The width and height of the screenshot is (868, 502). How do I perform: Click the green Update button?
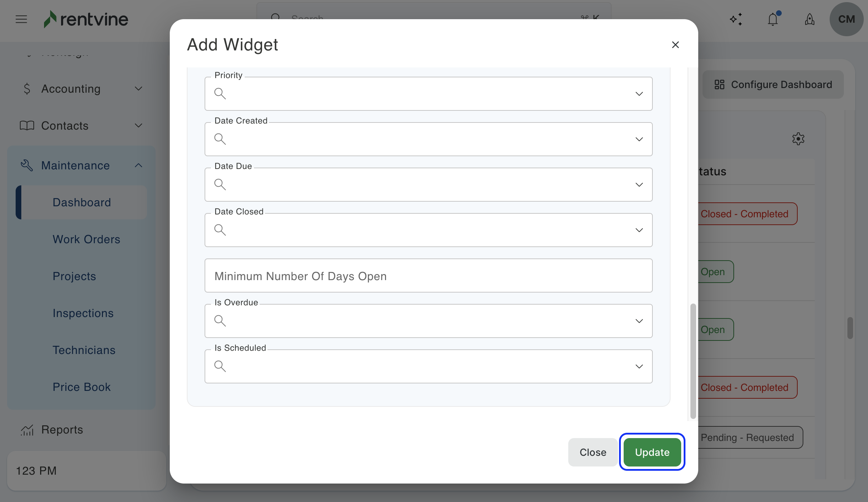[652, 452]
